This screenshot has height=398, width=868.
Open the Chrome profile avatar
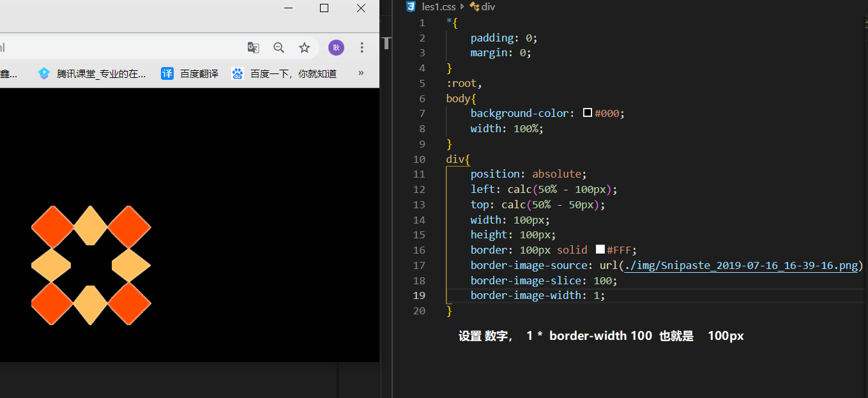[336, 47]
